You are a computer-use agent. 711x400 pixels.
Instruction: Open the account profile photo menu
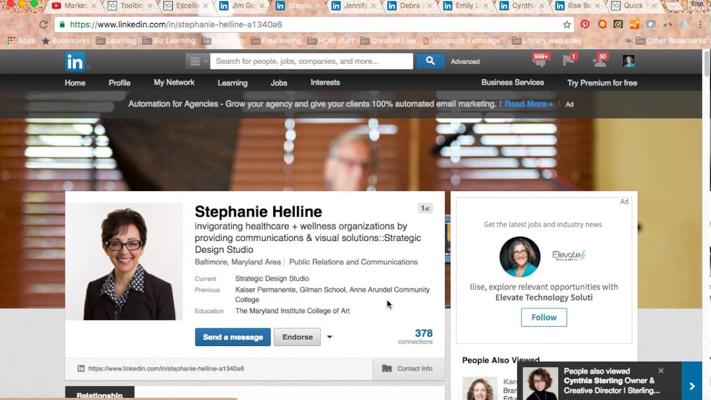pyautogui.click(x=628, y=61)
